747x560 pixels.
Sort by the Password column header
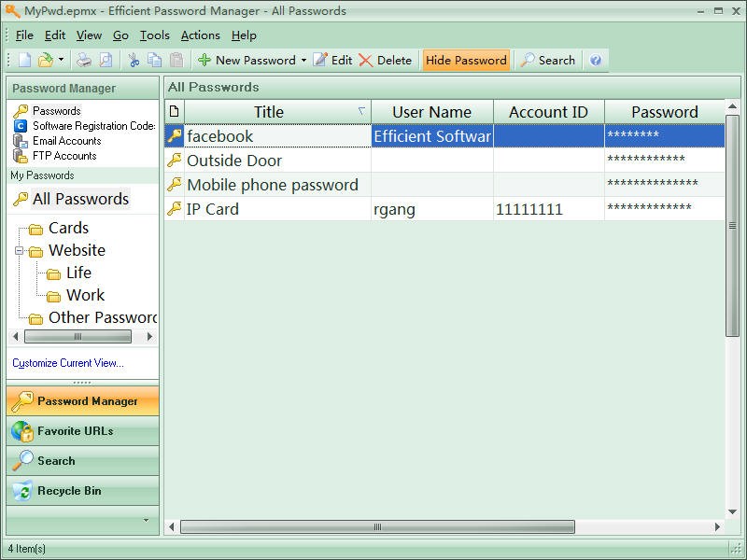tap(665, 112)
